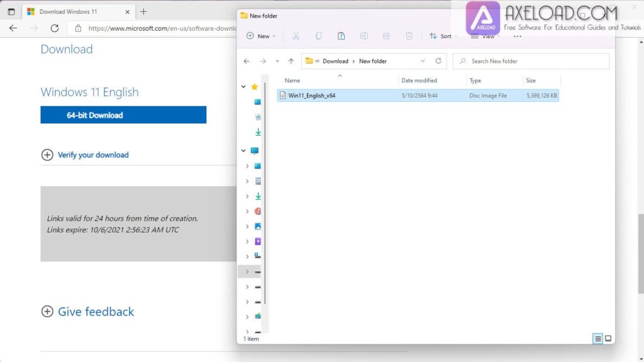Expand the Videos node under This PC
Screen dimensions: 644x362
(247, 241)
